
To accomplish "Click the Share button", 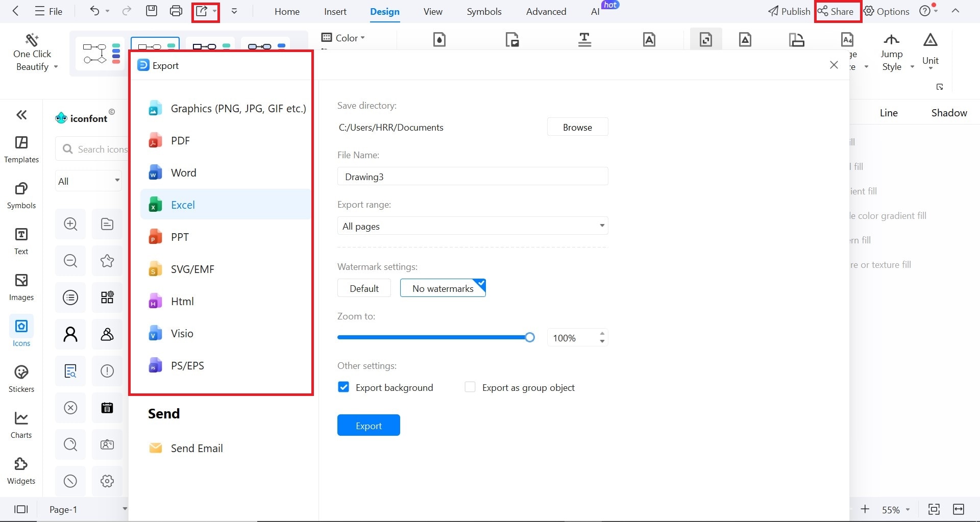I will pyautogui.click(x=836, y=11).
